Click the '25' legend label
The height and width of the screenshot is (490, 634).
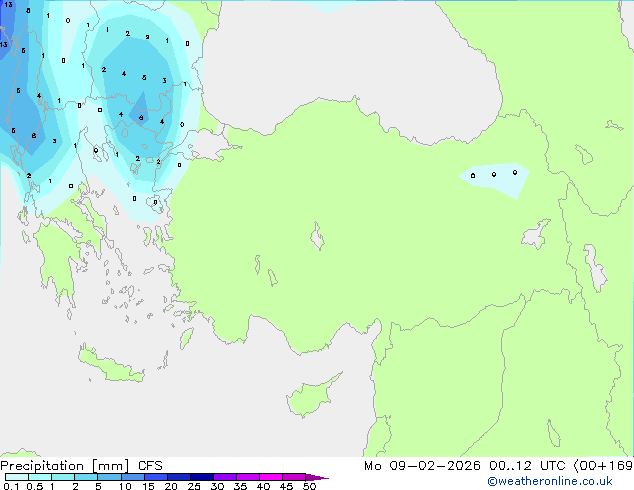click(x=194, y=486)
